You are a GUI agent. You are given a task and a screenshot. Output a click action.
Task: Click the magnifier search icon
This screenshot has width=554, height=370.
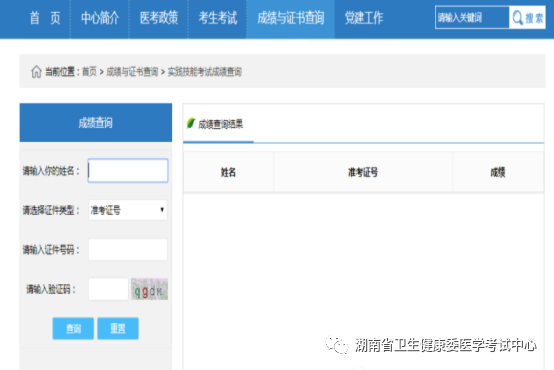pyautogui.click(x=518, y=17)
